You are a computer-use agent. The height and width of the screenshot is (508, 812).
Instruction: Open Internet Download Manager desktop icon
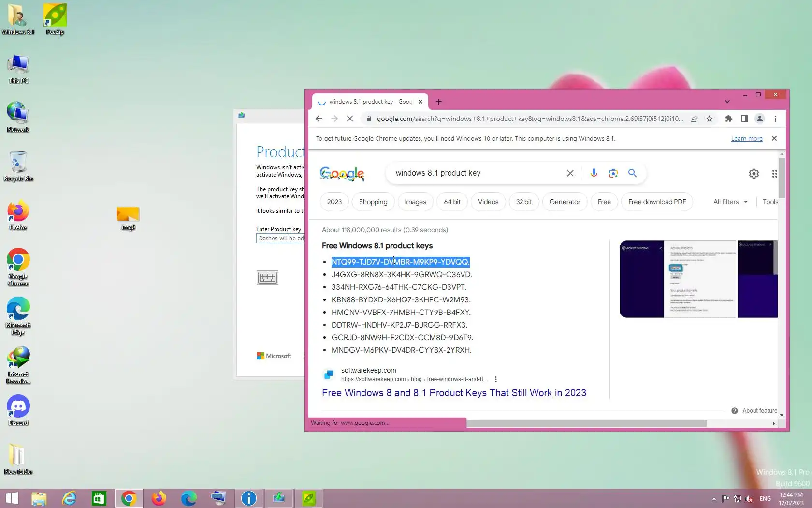tap(18, 365)
